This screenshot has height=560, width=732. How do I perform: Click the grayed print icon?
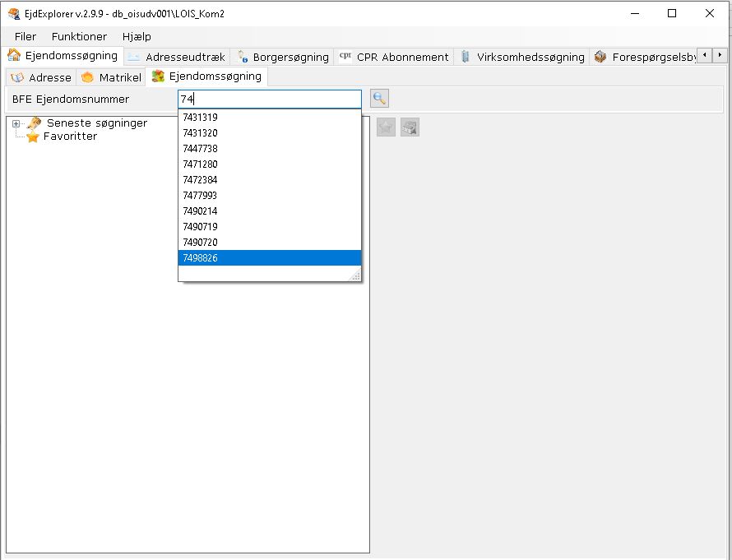tap(410, 127)
